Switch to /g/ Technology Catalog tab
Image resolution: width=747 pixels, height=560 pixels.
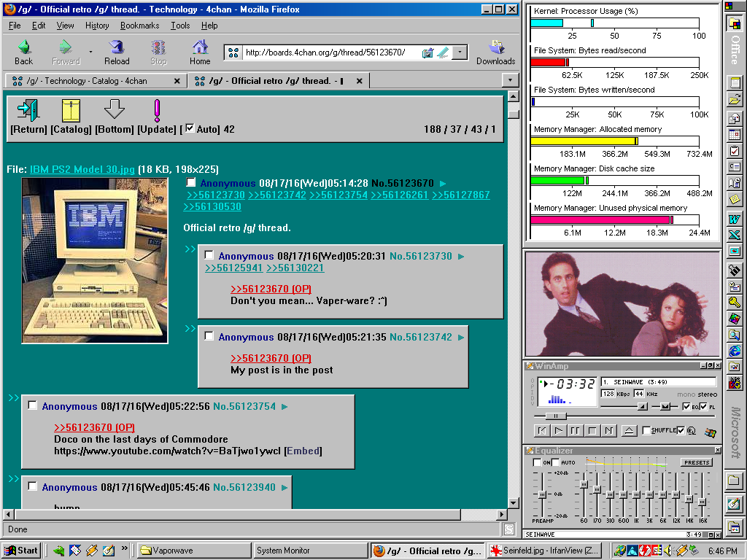(x=96, y=81)
